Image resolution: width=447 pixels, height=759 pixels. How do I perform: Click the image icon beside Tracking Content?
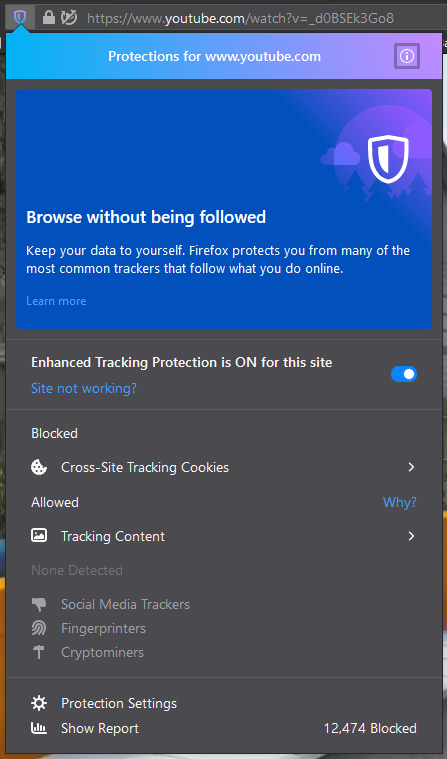39,535
